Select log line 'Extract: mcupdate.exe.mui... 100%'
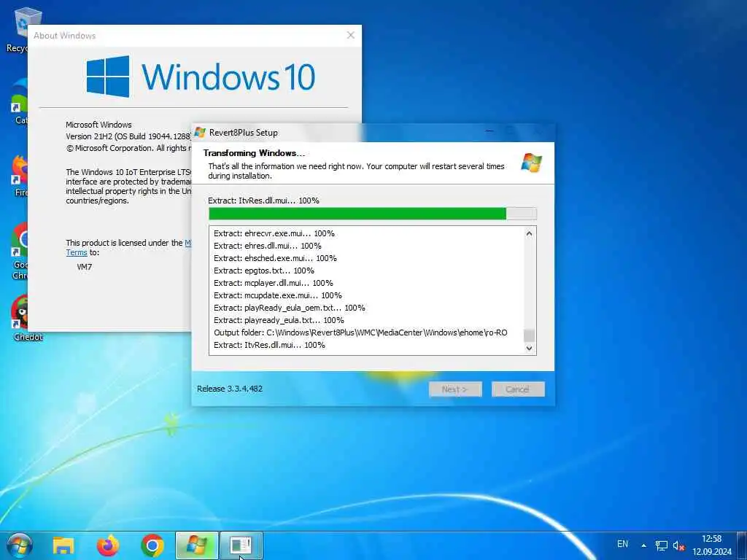 tap(277, 295)
